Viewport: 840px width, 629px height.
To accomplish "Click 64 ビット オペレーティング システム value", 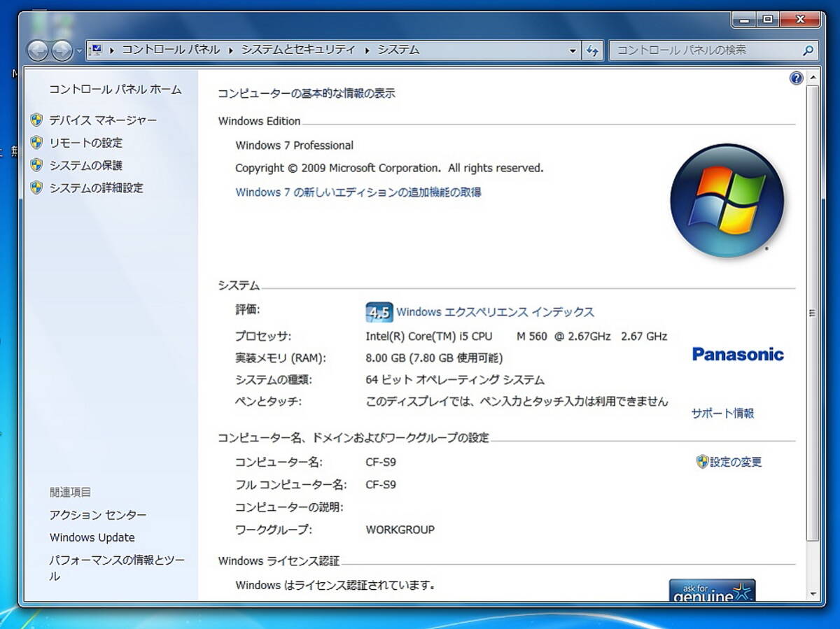I will click(455, 380).
